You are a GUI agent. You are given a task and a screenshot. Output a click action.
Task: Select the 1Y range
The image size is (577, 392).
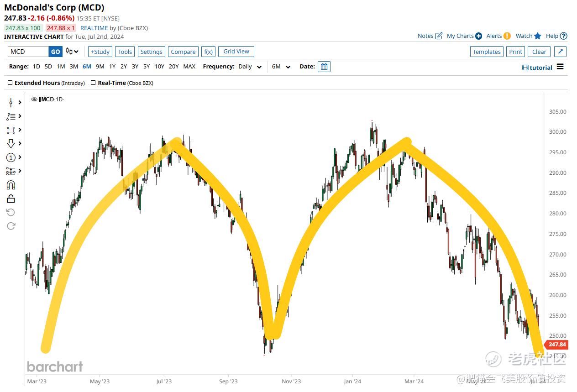tap(112, 67)
